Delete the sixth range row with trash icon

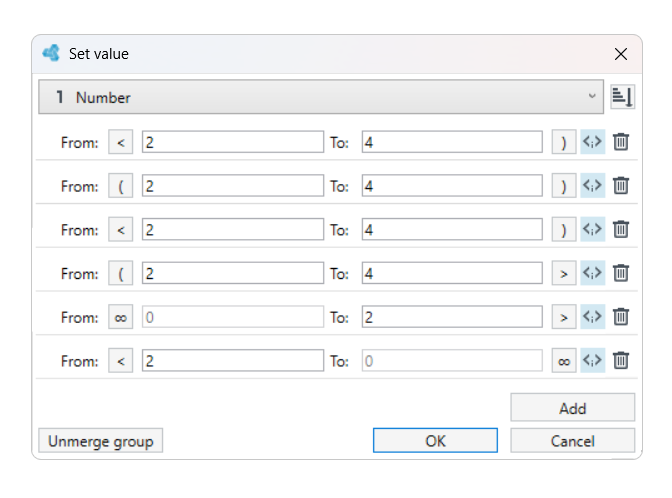(621, 360)
